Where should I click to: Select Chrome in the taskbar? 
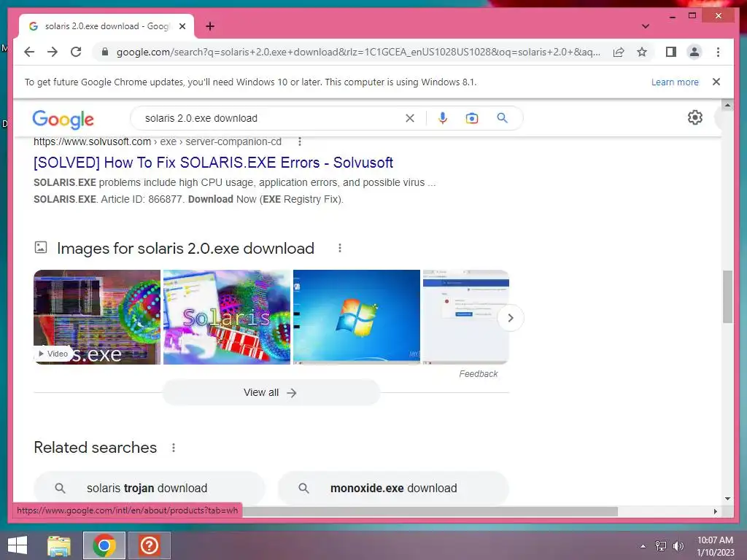coord(104,545)
